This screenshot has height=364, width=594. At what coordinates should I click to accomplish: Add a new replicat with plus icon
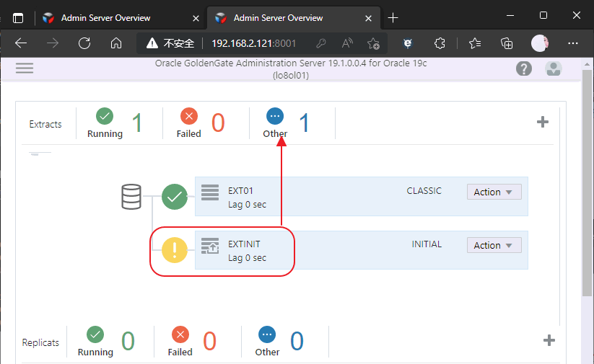pyautogui.click(x=549, y=340)
